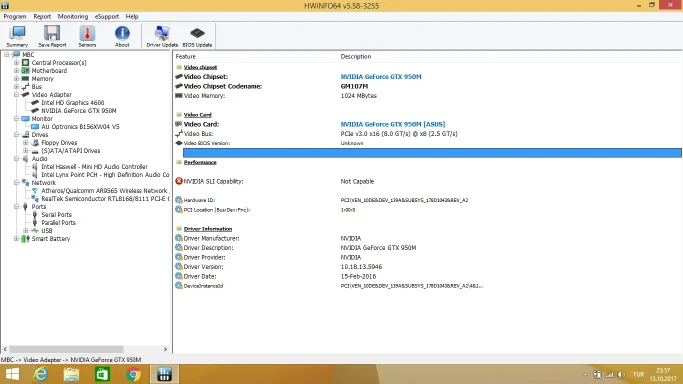
Task: Open Windows Store from taskbar
Action: [102, 374]
